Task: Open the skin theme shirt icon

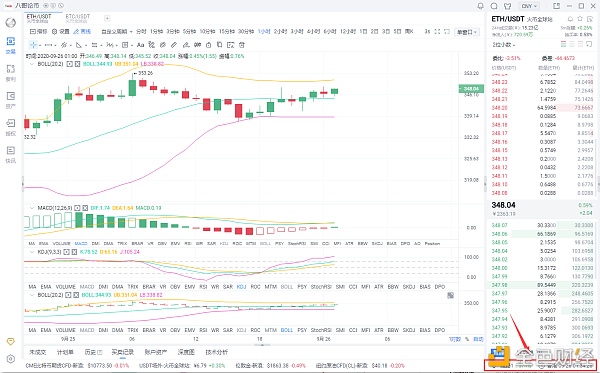Action: [x=507, y=6]
